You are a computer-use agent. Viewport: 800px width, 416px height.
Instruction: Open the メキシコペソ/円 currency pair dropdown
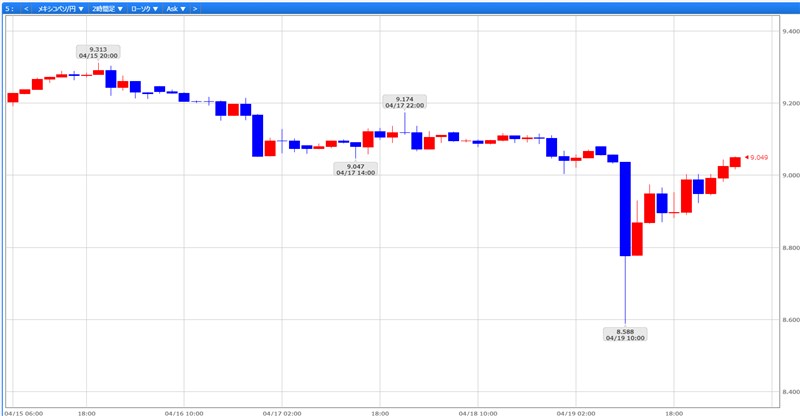(59, 8)
